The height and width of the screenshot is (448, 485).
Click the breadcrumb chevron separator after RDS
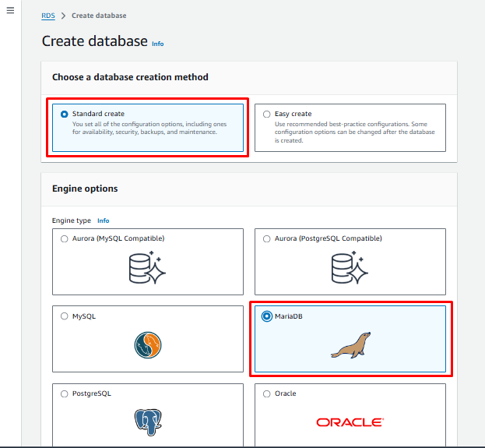click(x=63, y=16)
